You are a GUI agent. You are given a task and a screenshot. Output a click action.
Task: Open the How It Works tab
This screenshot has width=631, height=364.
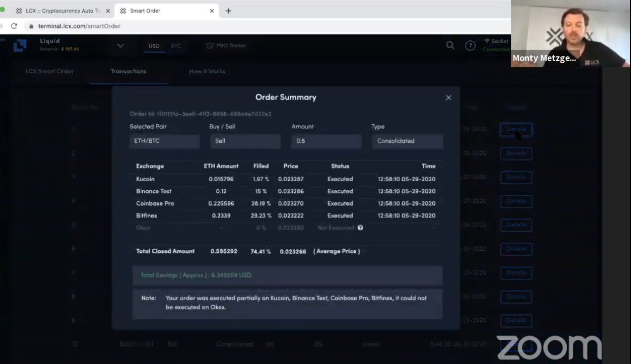[x=206, y=71]
